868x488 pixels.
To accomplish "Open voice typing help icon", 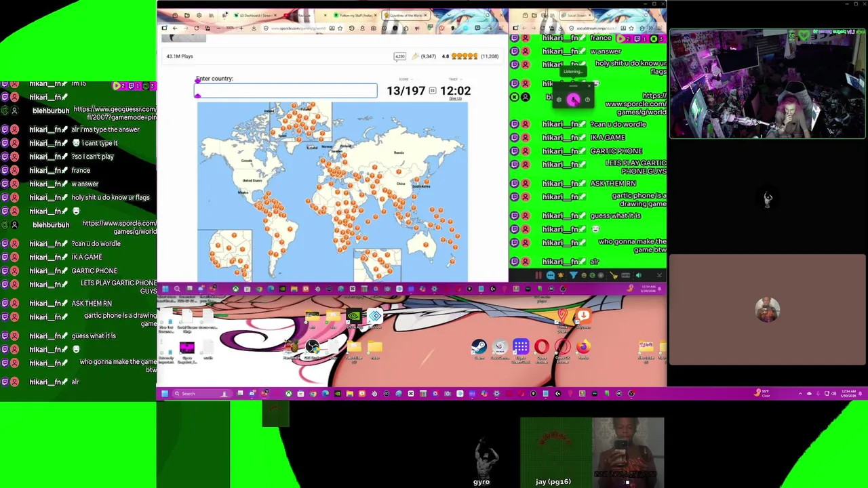I will (x=587, y=100).
